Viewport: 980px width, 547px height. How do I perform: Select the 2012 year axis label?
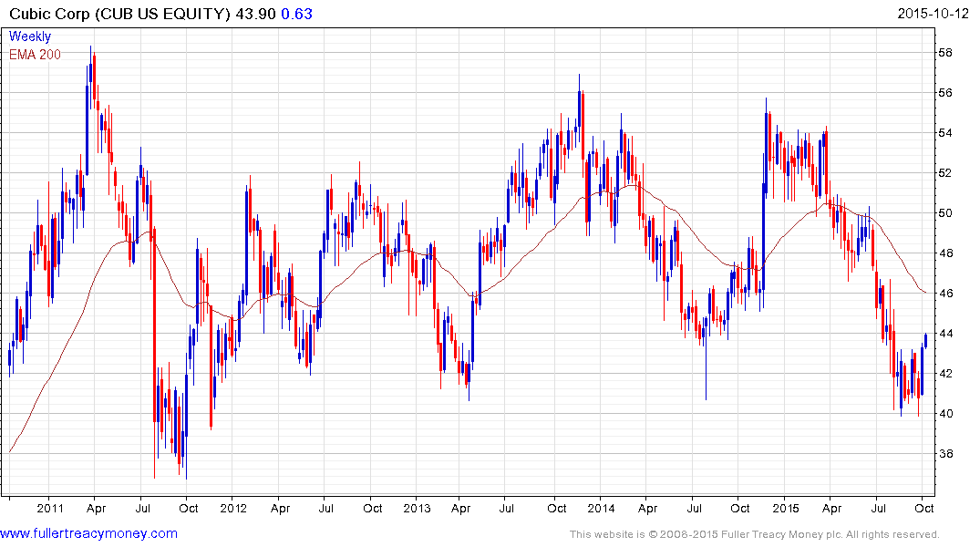[x=233, y=508]
